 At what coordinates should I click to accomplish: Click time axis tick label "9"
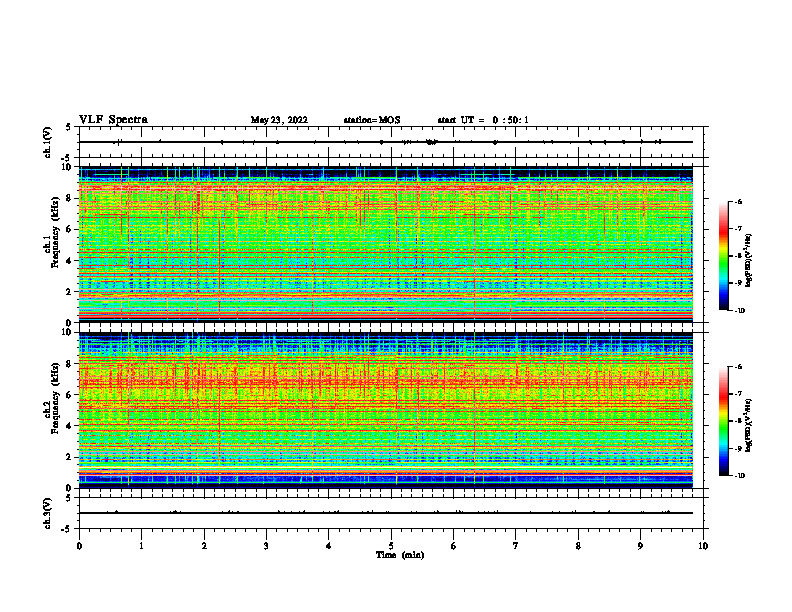[x=640, y=546]
